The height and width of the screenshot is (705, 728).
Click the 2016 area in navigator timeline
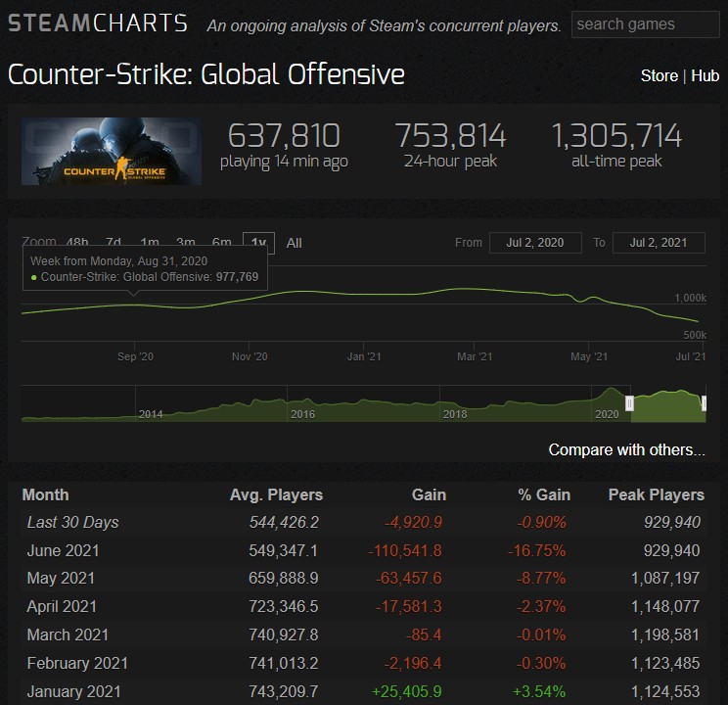click(303, 413)
